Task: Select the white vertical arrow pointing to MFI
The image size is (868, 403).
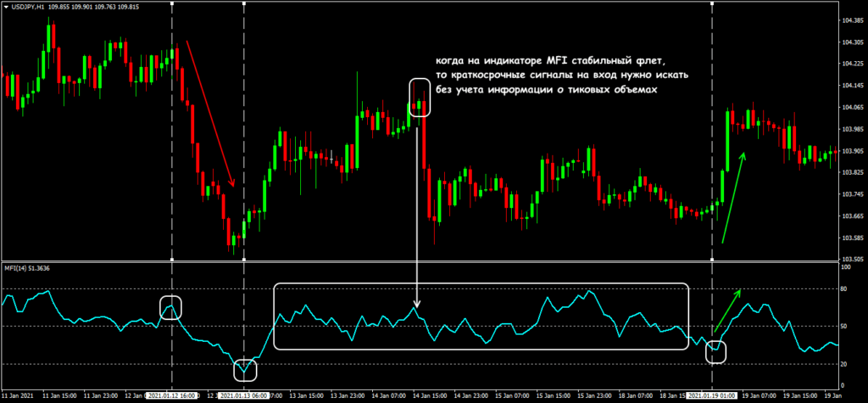Action: tap(419, 212)
